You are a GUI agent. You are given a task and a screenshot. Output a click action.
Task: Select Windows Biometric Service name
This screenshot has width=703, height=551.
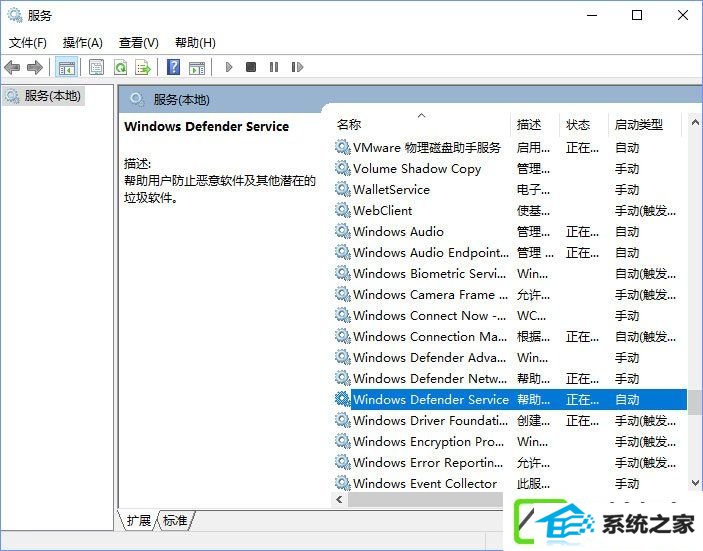coord(430,273)
